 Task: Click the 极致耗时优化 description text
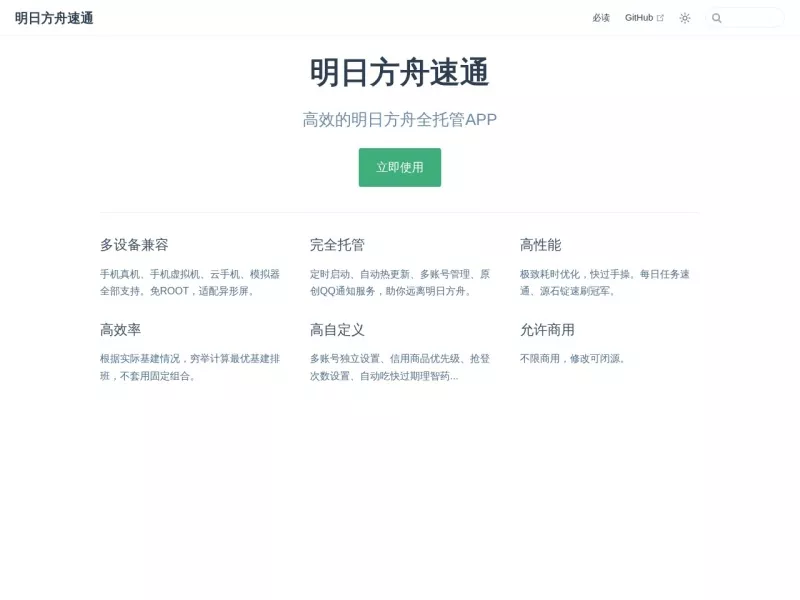tap(605, 282)
